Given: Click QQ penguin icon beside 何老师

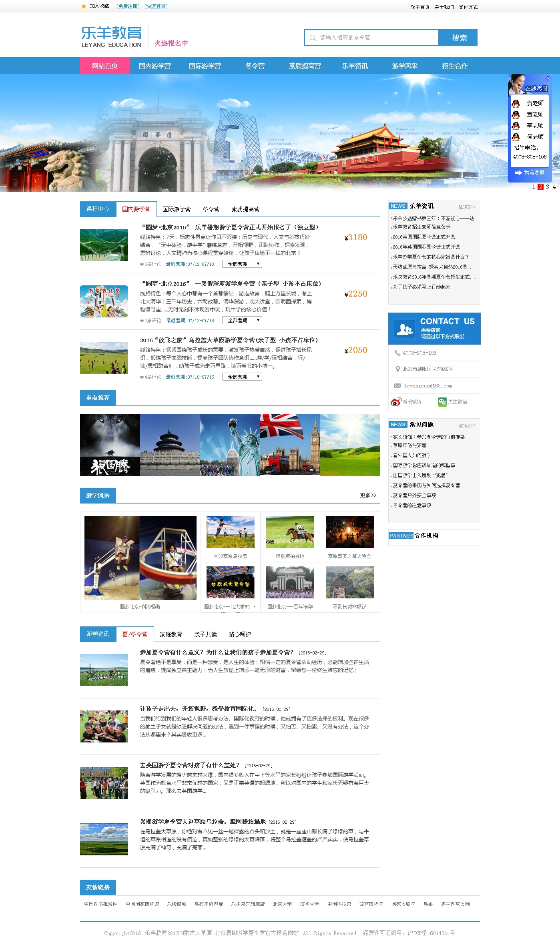Looking at the screenshot, I should click(x=516, y=137).
